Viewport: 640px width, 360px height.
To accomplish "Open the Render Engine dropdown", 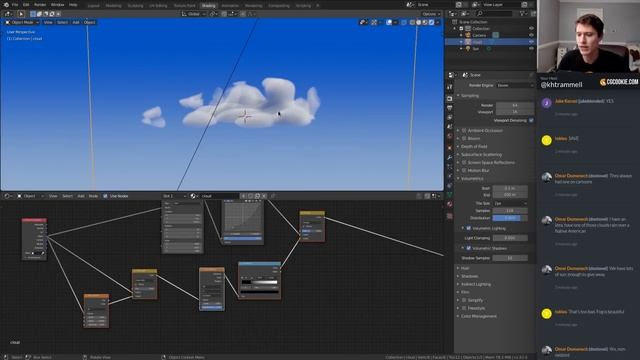I will (514, 85).
